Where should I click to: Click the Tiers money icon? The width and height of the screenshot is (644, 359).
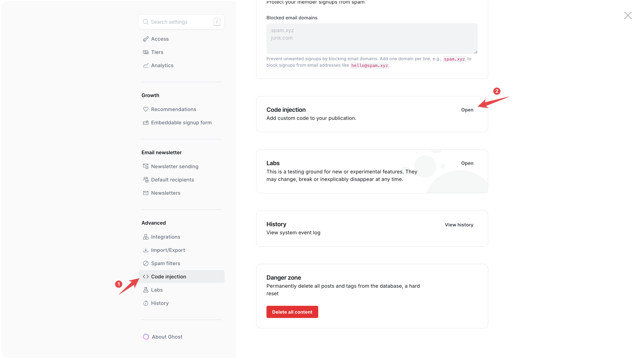click(145, 52)
